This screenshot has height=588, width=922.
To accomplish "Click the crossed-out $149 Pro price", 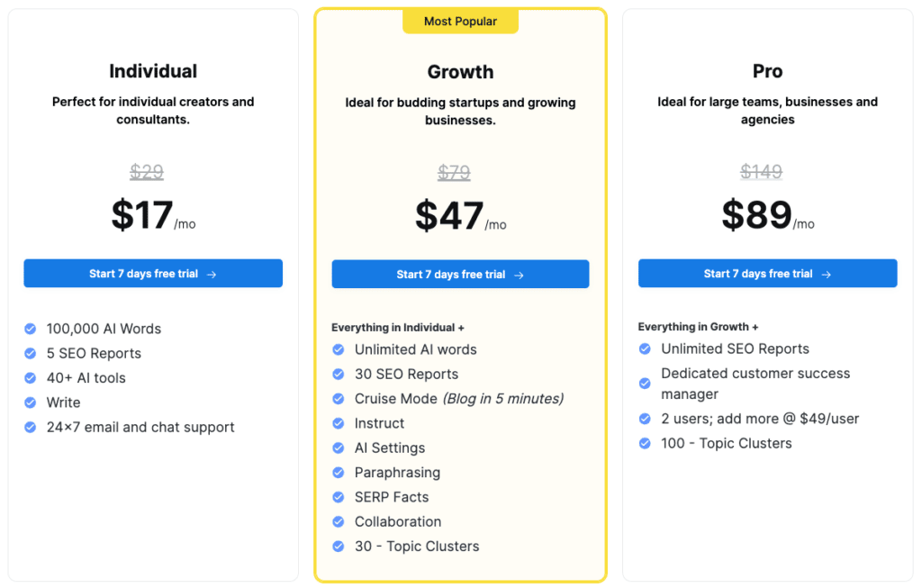I will [x=762, y=172].
